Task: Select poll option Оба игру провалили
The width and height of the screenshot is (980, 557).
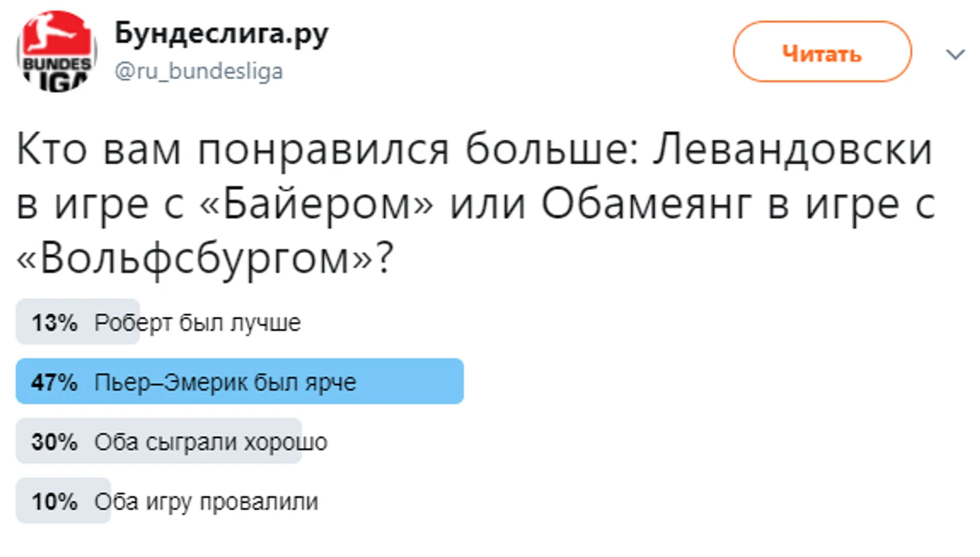Action: point(206,501)
